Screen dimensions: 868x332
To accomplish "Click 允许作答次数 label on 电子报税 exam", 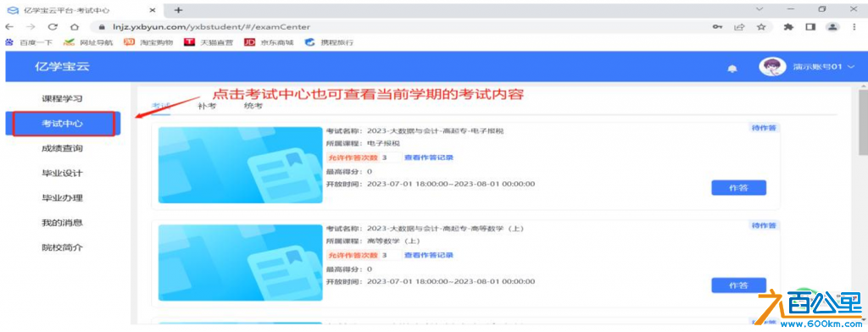I will tap(353, 158).
